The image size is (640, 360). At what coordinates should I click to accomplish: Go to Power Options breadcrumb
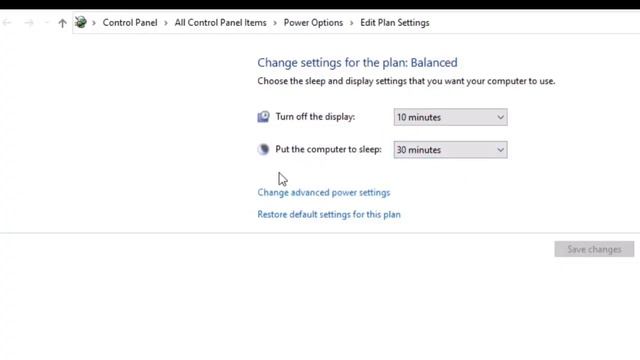313,23
